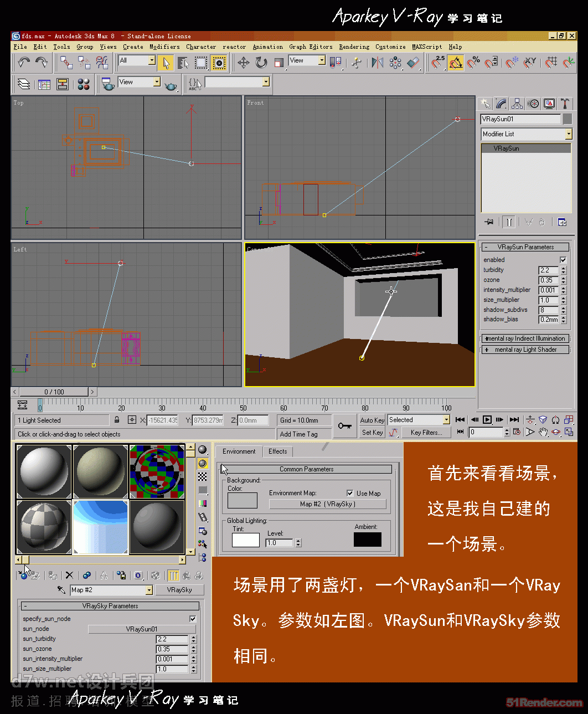Toggle the specify_sun_node checkbox

(193, 619)
